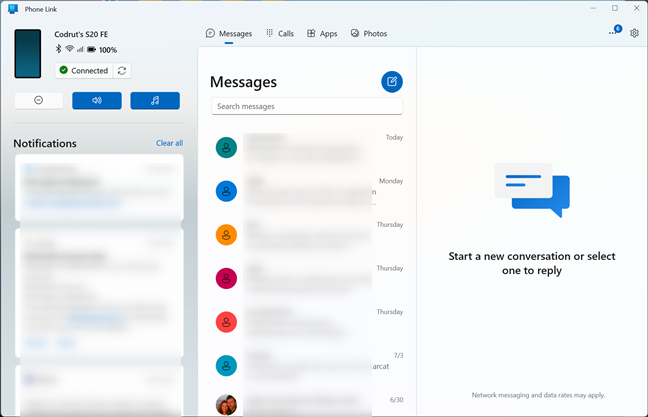Screen dimensions: 648x417
Task: Click into the Search messages field
Action: tap(307, 106)
